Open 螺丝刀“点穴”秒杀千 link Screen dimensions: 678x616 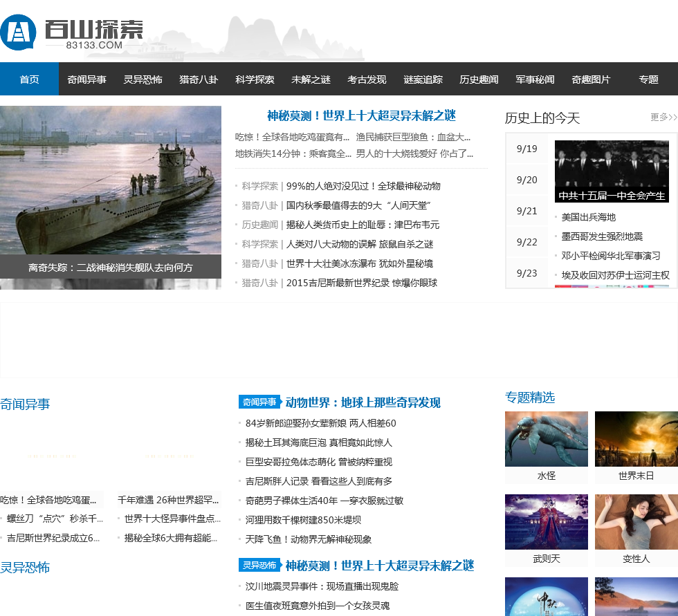tap(55, 519)
